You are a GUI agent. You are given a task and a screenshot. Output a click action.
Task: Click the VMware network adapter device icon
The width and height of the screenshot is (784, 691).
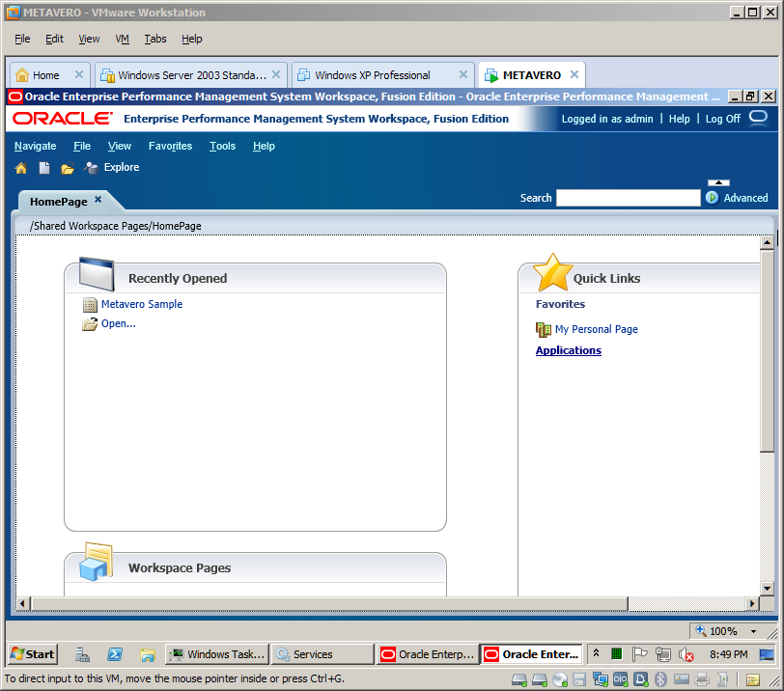600,679
